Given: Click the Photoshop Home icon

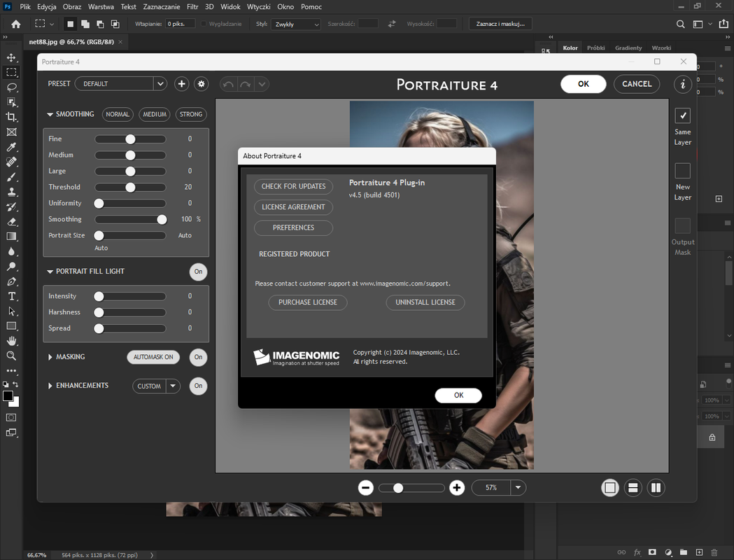Looking at the screenshot, I should click(16, 24).
